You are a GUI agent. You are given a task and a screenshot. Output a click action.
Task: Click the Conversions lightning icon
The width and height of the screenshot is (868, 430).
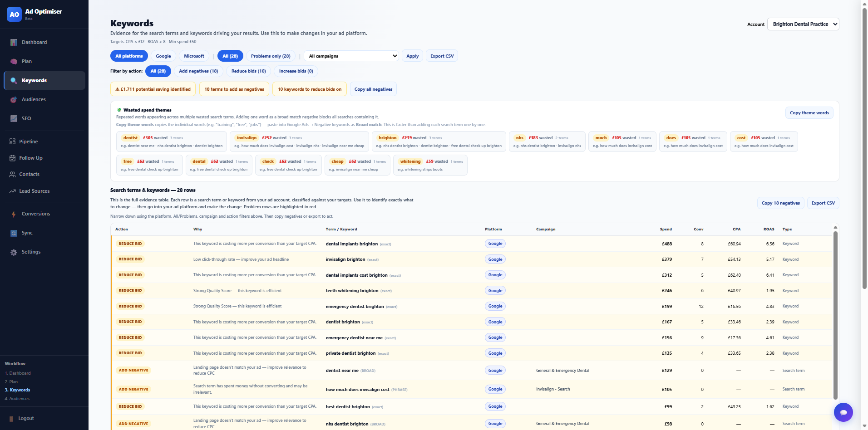click(14, 214)
